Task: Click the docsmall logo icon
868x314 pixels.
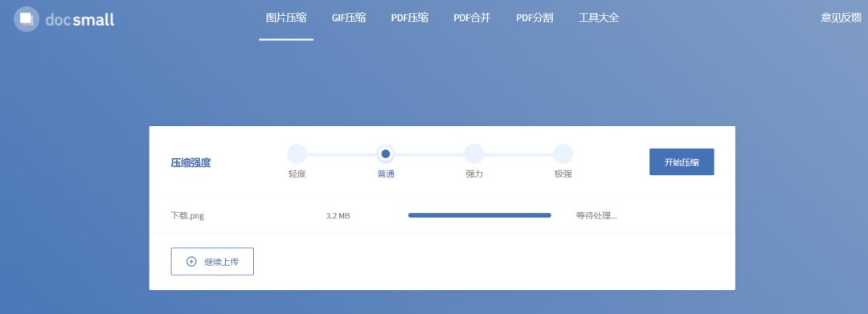Action: [x=26, y=19]
